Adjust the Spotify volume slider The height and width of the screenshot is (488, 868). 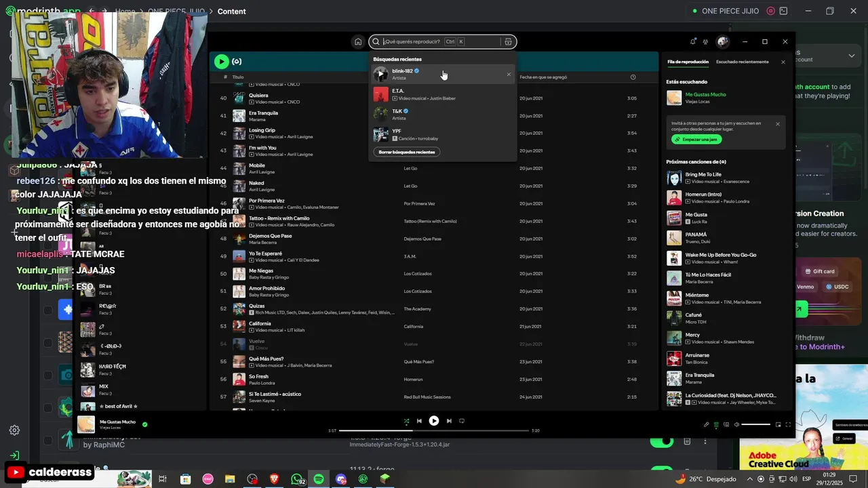[756, 425]
